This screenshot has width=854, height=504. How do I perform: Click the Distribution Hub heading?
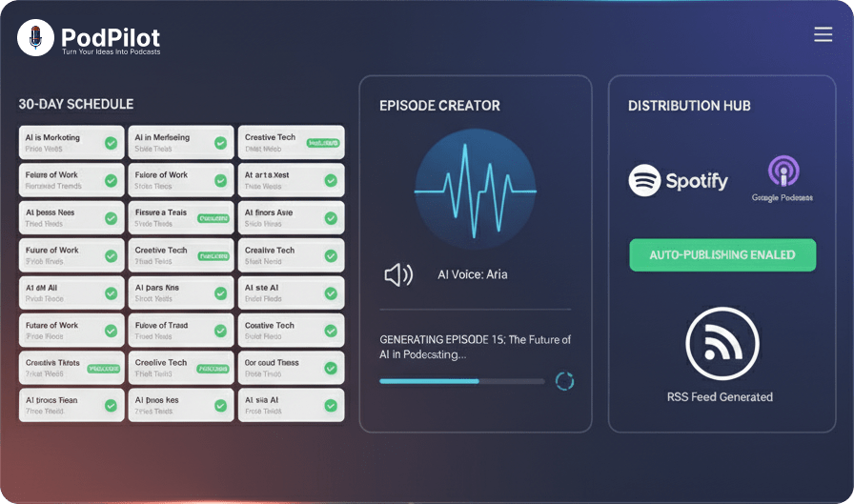(x=689, y=106)
